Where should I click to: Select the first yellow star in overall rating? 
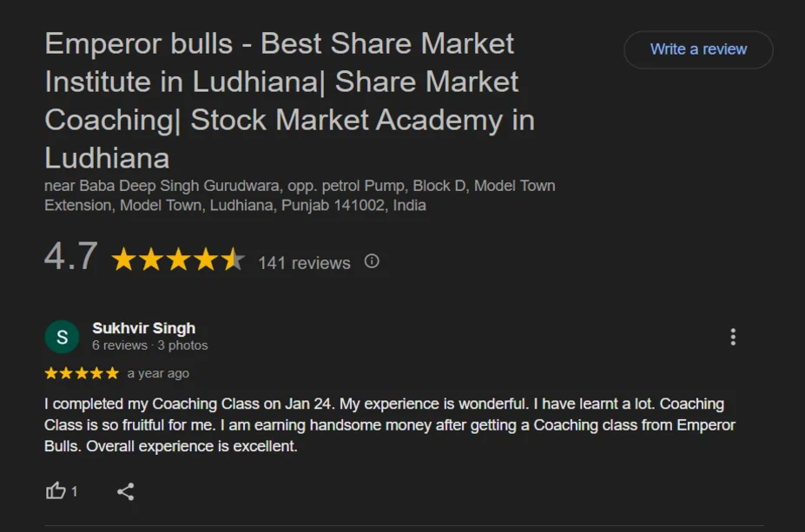click(x=124, y=259)
